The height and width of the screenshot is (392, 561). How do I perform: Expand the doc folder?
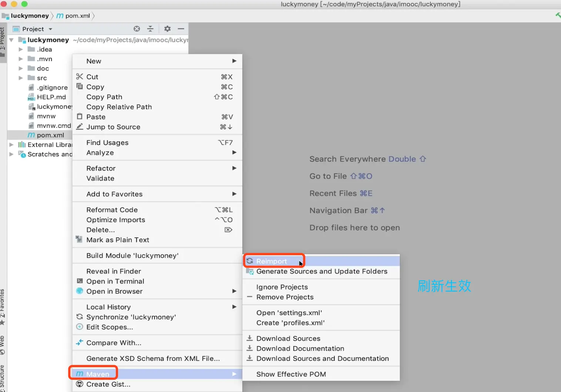click(x=21, y=68)
